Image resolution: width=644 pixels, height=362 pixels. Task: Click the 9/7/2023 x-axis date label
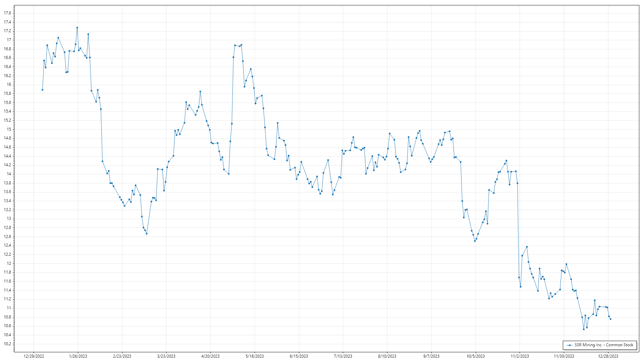(x=431, y=356)
